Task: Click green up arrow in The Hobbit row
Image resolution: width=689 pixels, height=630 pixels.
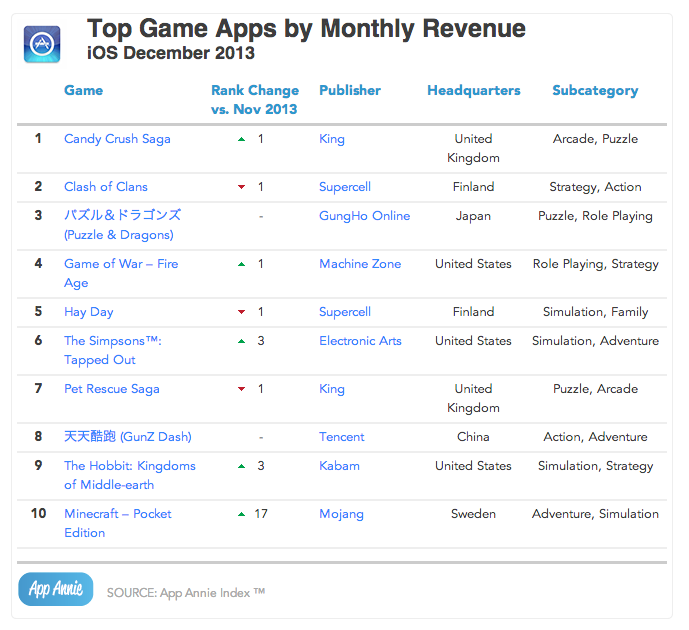Action: [241, 466]
